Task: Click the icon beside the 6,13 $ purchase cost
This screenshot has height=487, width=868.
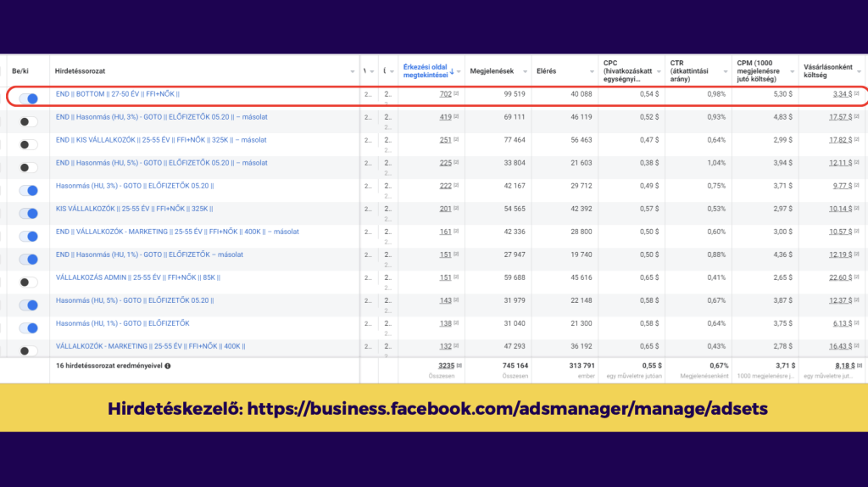Action: [x=856, y=323]
